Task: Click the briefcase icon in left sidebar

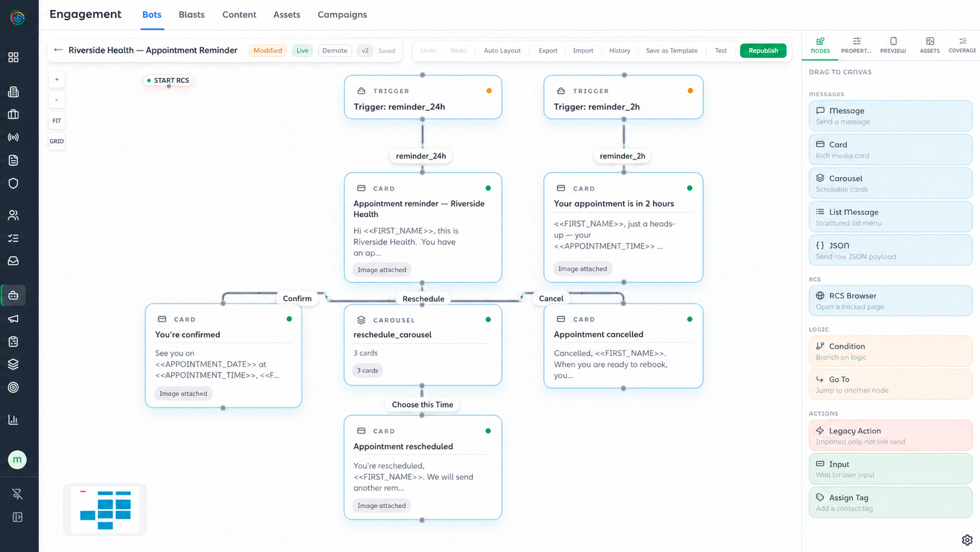Action: click(13, 114)
